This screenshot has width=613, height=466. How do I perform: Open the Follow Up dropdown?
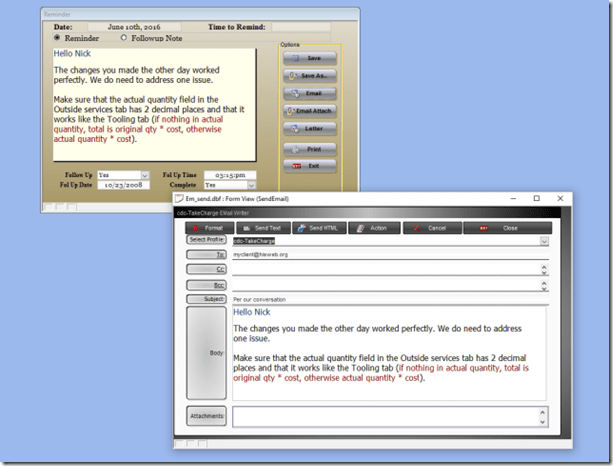coord(145,175)
